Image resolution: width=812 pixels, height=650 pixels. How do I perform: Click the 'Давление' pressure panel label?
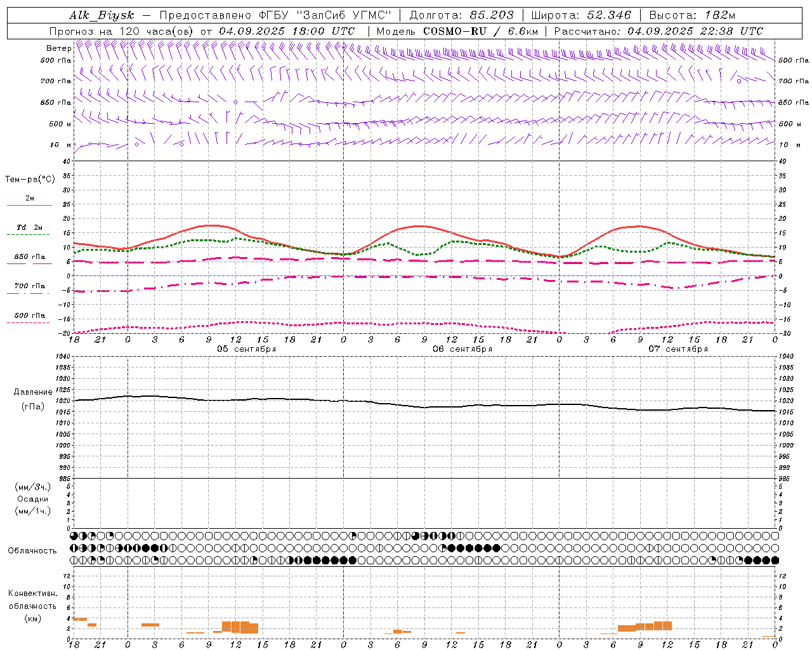coord(33,392)
